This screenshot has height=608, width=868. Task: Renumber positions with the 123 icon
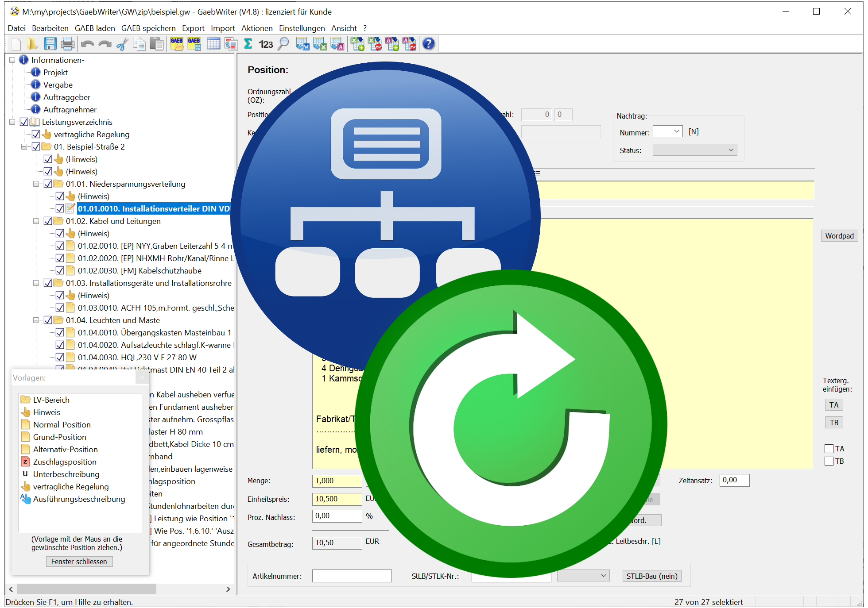point(266,44)
